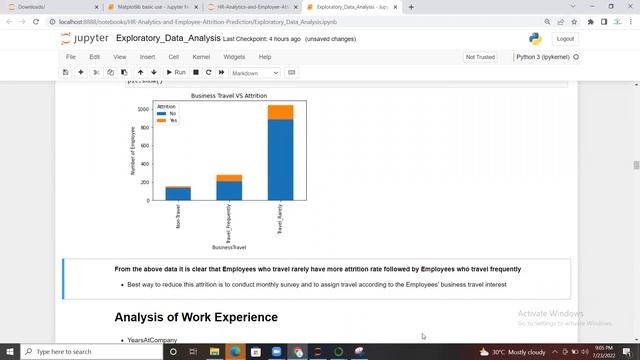The width and height of the screenshot is (640, 360).
Task: Open the taskbar clock and date
Action: click(604, 351)
